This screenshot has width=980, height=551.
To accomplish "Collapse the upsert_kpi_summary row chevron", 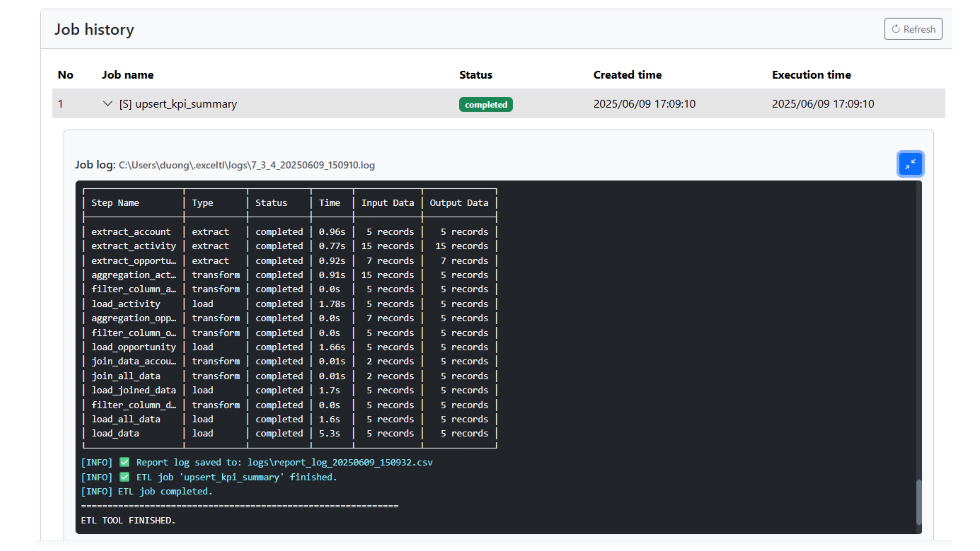I will click(108, 104).
